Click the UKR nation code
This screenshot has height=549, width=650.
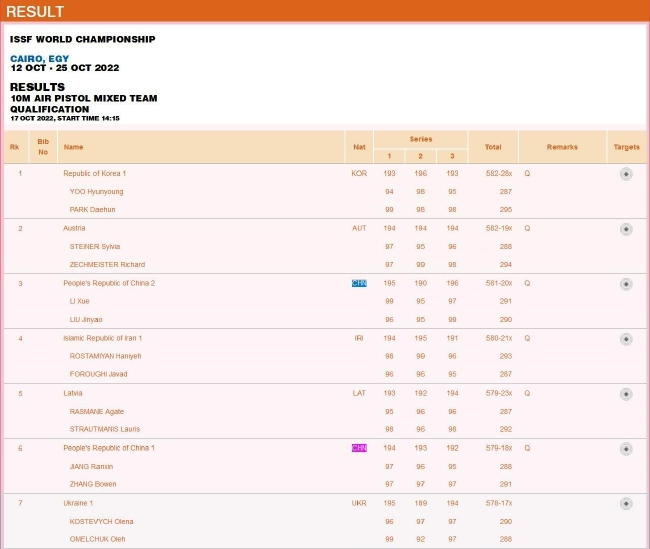(359, 503)
